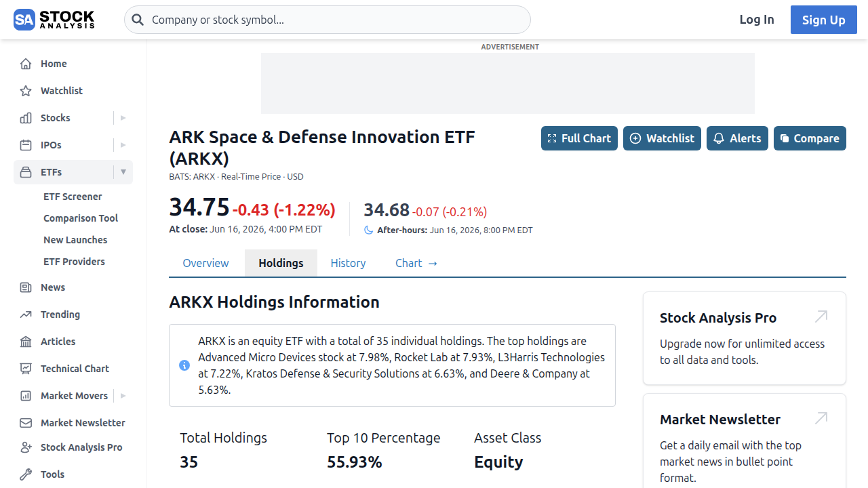868x488 pixels.
Task: Click the Stock Analysis SA logo
Action: 54,20
